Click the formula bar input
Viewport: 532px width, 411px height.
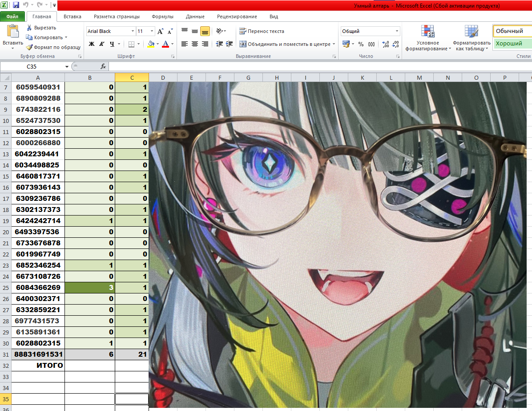click(x=320, y=67)
